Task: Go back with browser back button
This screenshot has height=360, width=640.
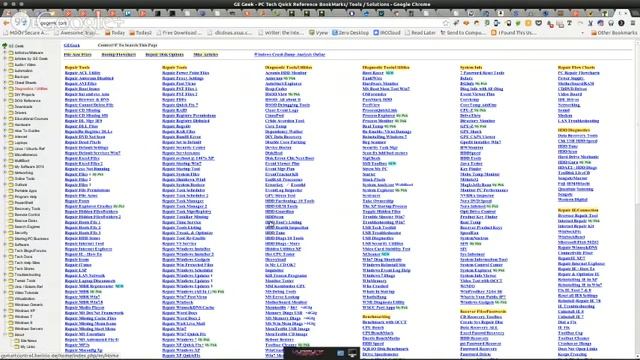Action: 6,23
